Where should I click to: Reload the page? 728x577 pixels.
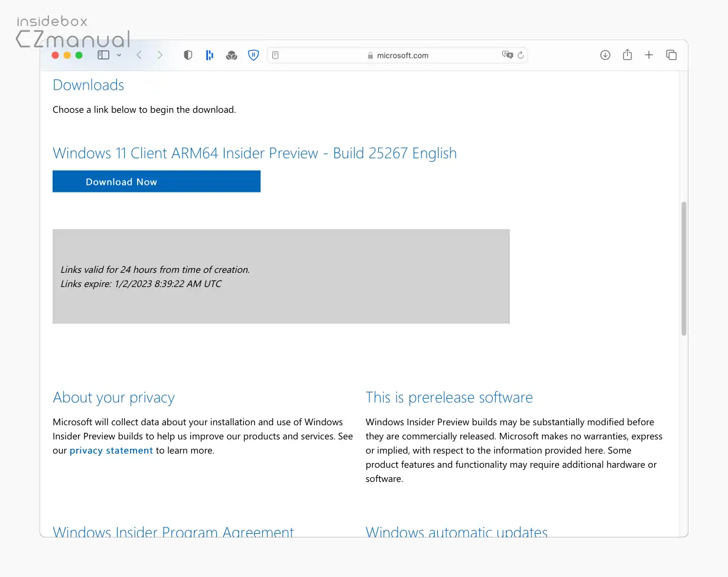point(521,55)
